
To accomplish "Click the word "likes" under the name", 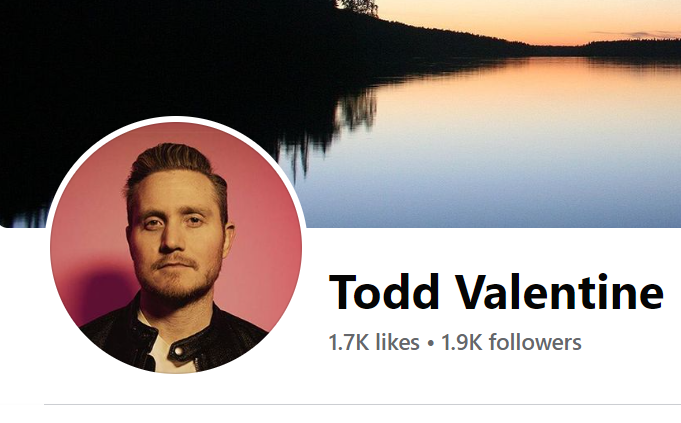I will point(397,342).
